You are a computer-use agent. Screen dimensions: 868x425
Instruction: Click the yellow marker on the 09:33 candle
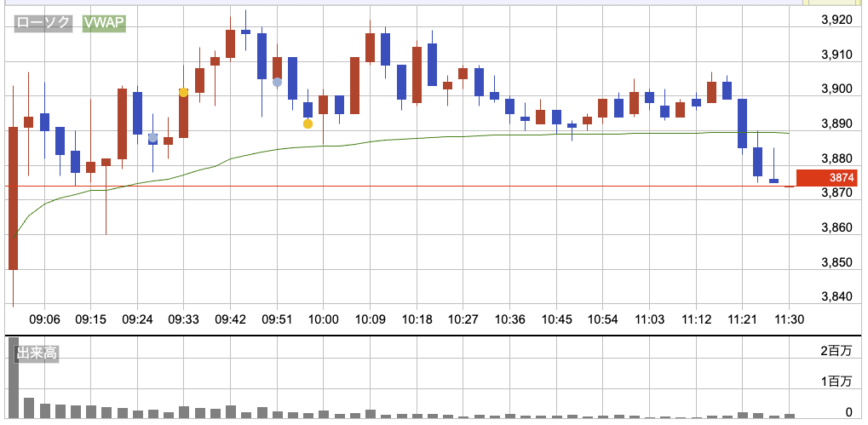click(183, 92)
